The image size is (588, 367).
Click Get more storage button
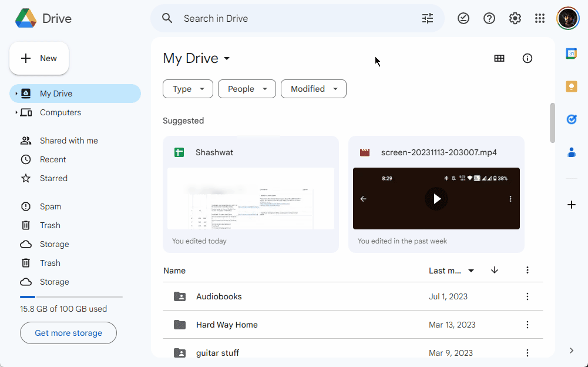(68, 333)
